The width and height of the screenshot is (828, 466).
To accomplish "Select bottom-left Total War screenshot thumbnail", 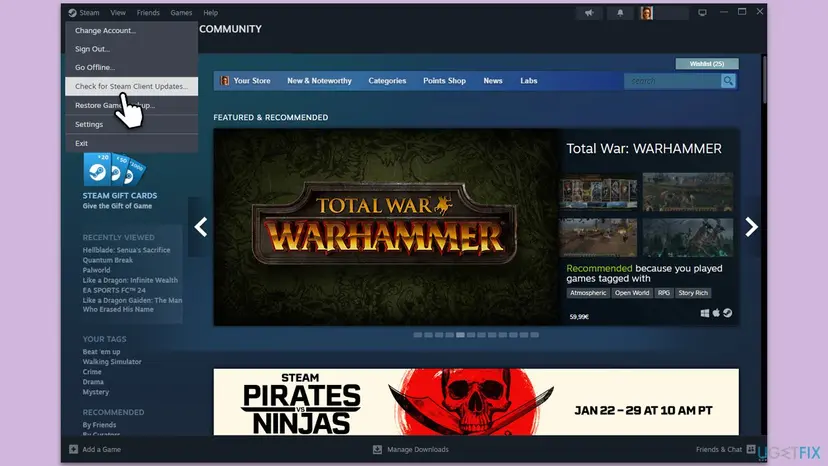I will click(598, 238).
